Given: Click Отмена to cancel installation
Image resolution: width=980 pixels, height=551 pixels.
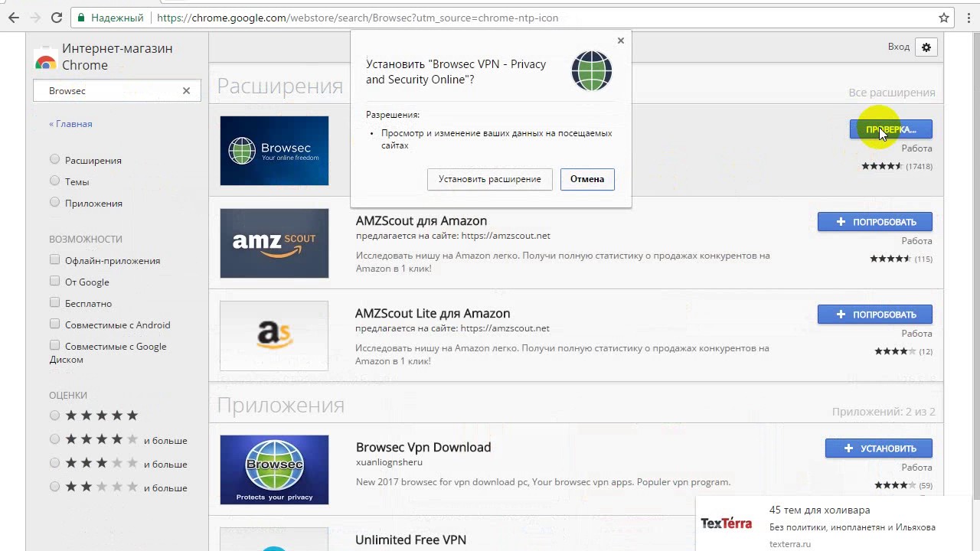Looking at the screenshot, I should point(587,179).
